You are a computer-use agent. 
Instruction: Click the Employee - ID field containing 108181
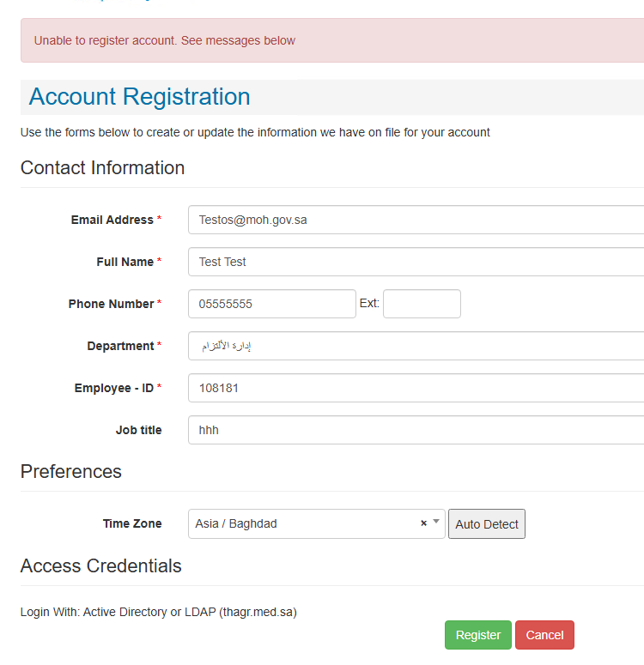click(416, 388)
